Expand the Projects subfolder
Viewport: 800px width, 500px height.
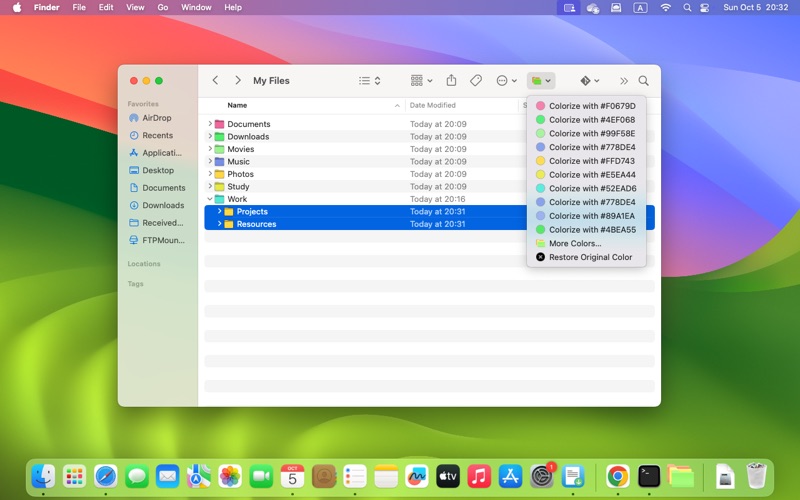(219, 212)
